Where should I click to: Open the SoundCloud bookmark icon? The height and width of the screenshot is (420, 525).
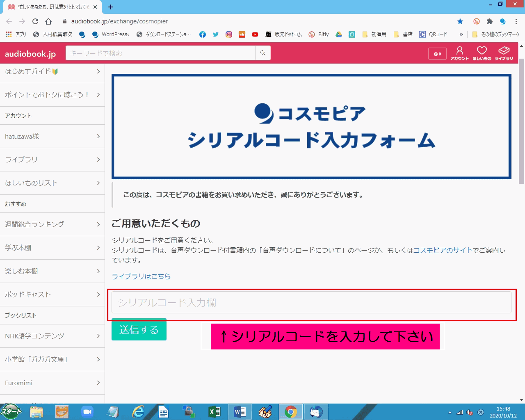[x=242, y=34]
